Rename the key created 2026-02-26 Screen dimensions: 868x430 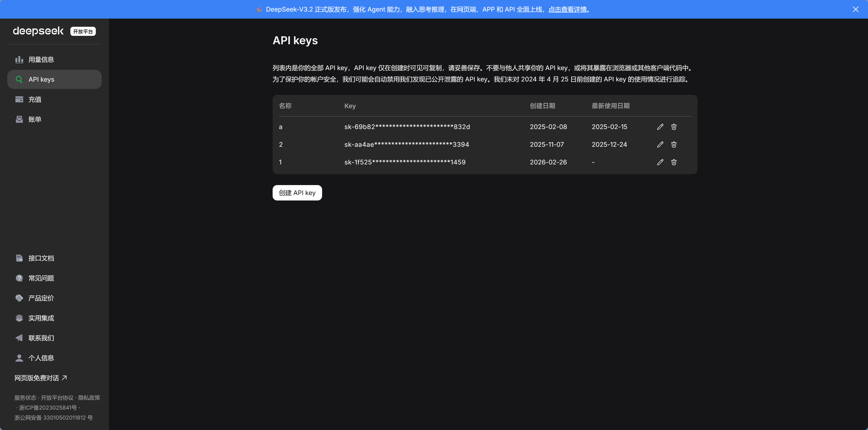pyautogui.click(x=660, y=162)
